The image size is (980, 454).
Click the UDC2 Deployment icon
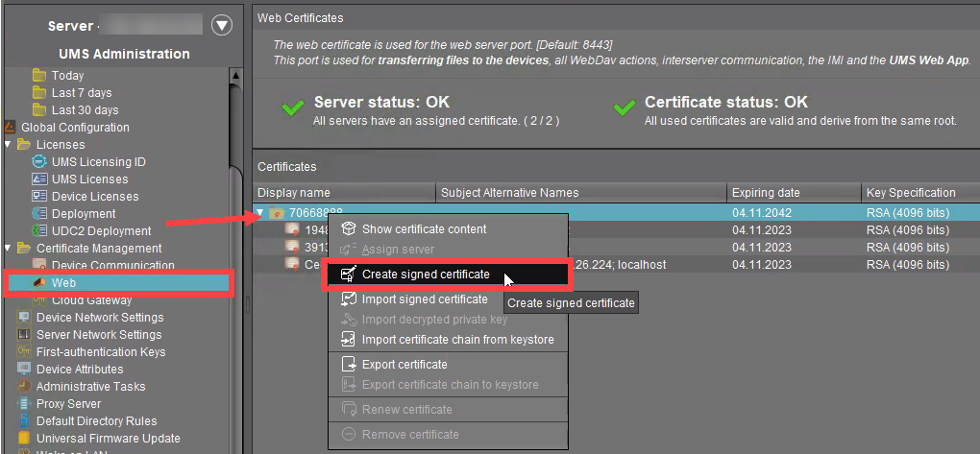(40, 231)
